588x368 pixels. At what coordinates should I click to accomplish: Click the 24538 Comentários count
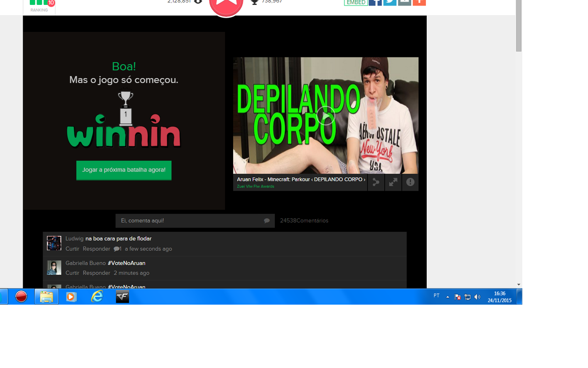click(x=304, y=221)
